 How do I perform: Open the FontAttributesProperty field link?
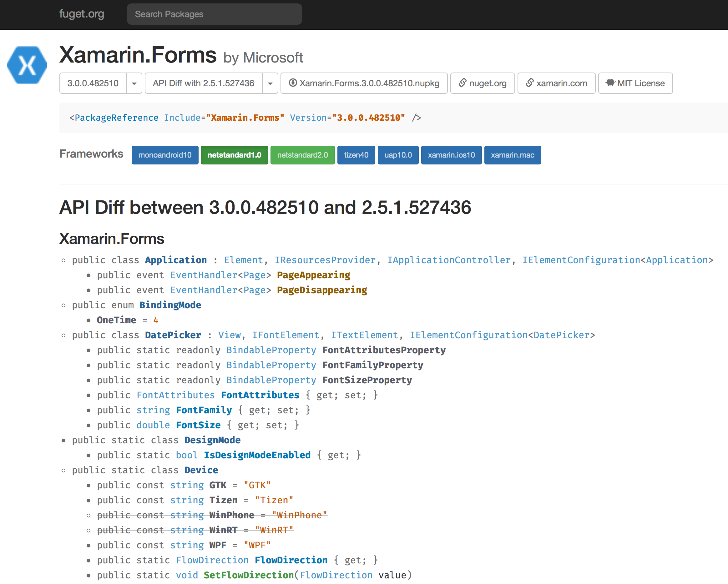click(384, 350)
